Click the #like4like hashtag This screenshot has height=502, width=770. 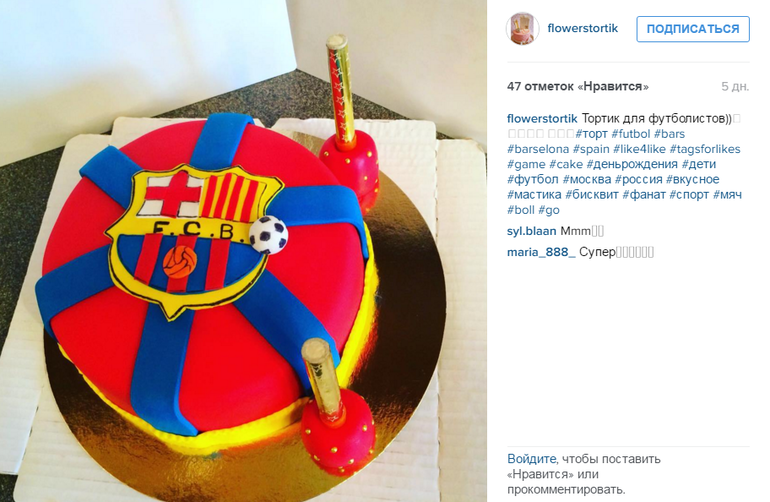coord(639,149)
